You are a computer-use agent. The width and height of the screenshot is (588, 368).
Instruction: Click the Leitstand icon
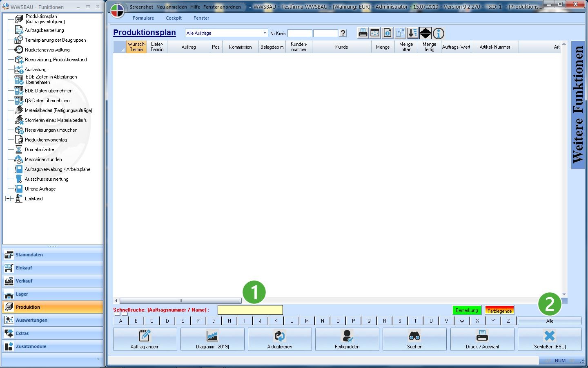click(19, 198)
